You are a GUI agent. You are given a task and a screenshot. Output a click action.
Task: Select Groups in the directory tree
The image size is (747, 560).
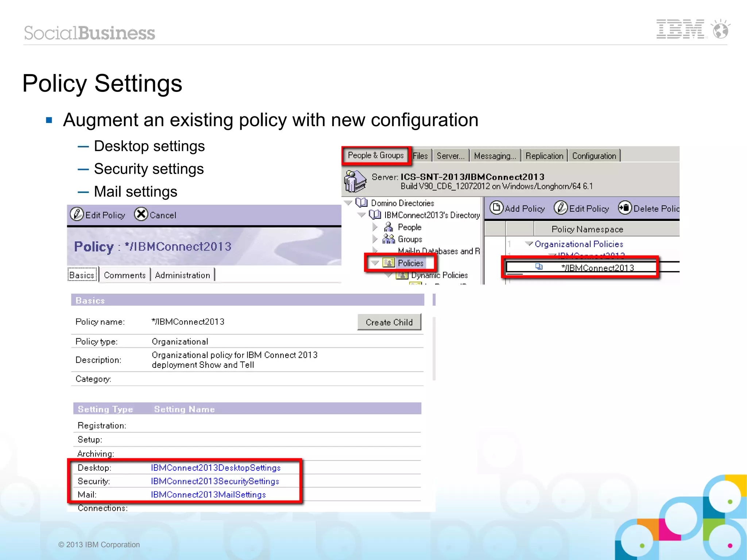(x=410, y=239)
